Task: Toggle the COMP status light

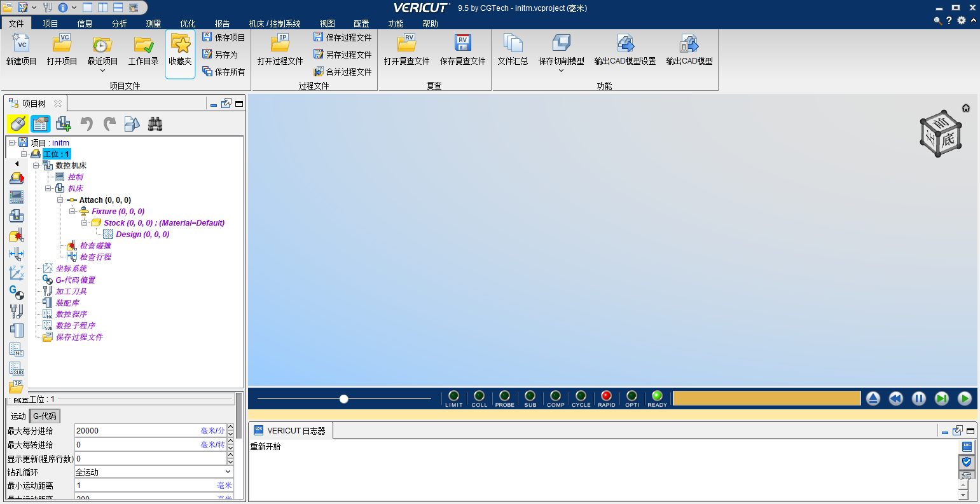Action: click(556, 398)
